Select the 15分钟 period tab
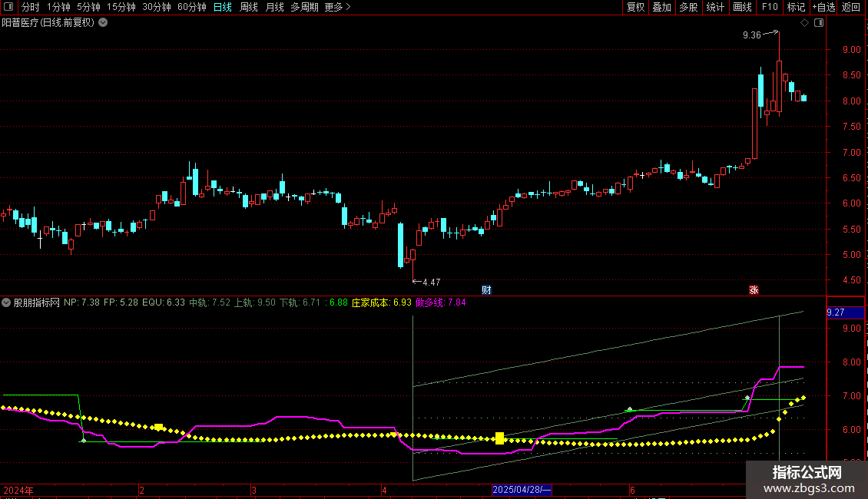 [121, 7]
